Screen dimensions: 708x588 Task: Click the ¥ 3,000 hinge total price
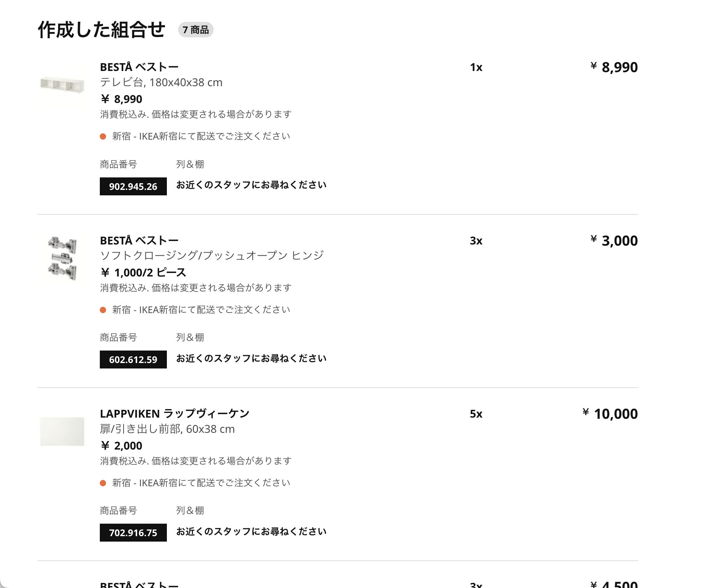tap(614, 241)
